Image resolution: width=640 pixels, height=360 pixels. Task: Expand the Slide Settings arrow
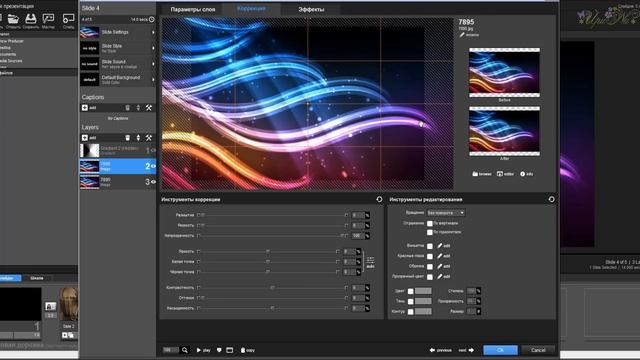[153, 32]
